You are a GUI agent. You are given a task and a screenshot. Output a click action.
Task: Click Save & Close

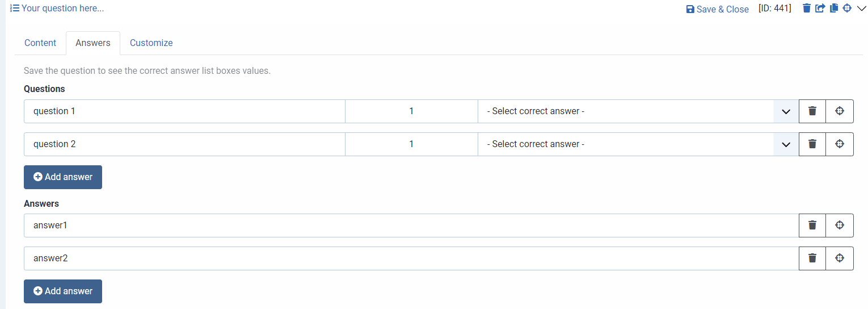pyautogui.click(x=718, y=9)
